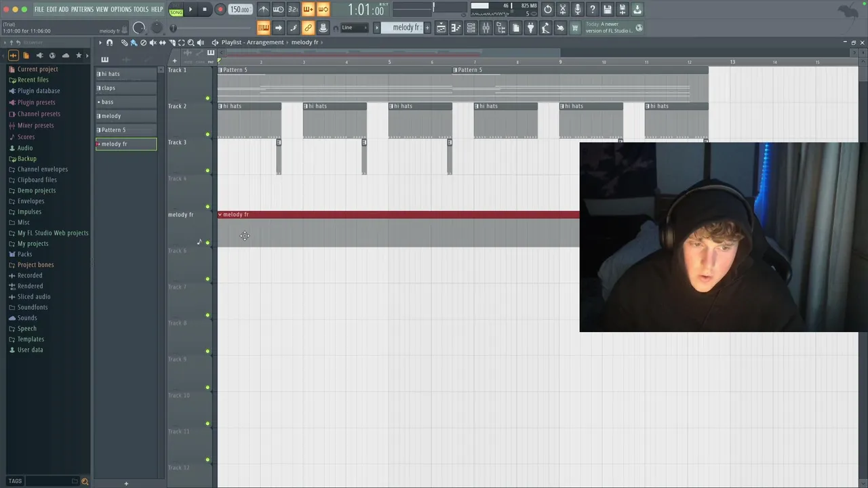Click the question mark help icon
Screen dimensions: 868x488
(593, 9)
